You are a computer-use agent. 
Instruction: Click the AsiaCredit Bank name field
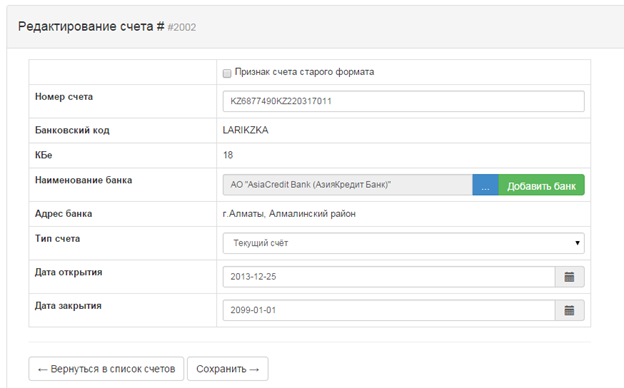[348, 185]
